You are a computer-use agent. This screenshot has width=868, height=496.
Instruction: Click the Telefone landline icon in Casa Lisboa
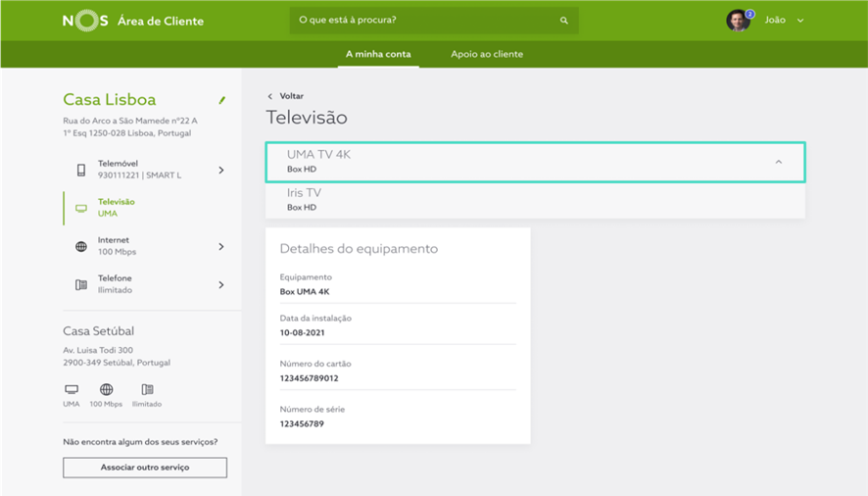pos(80,285)
